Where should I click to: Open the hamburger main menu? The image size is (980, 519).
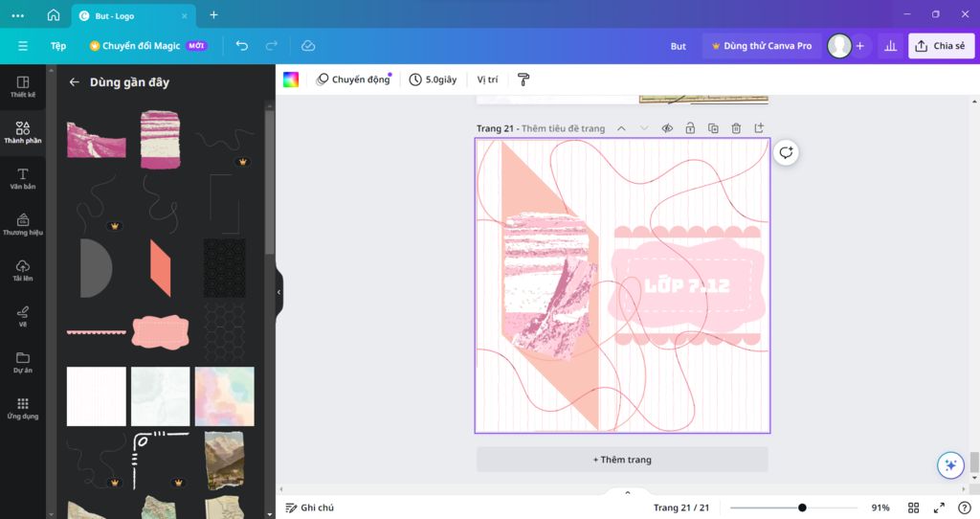tap(23, 46)
